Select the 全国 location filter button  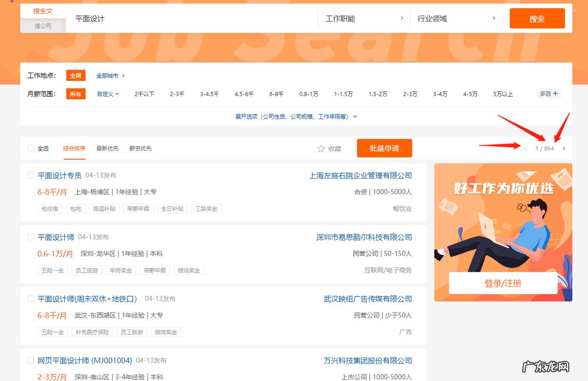tap(76, 76)
